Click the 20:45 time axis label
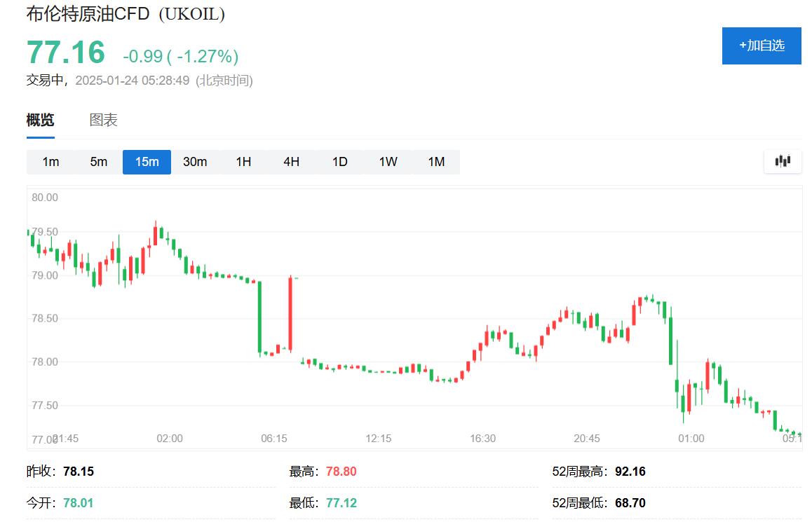Viewport: 812px width, 529px height. [587, 439]
